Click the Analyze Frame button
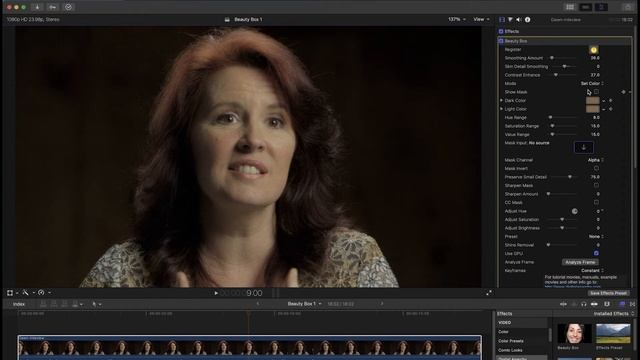 [580, 262]
